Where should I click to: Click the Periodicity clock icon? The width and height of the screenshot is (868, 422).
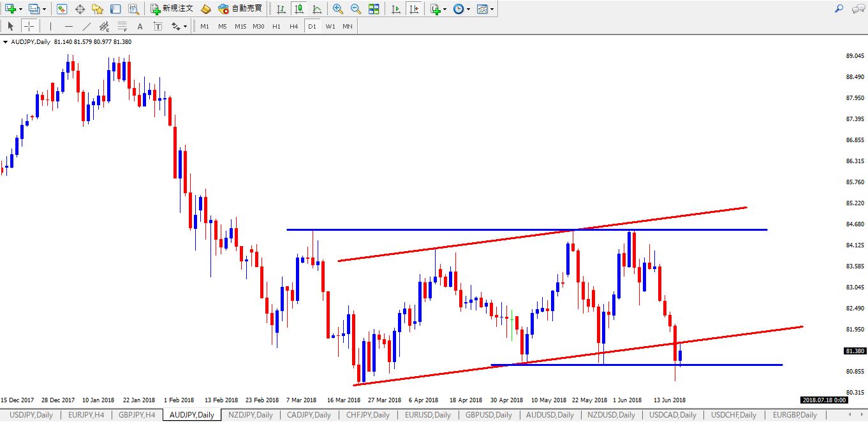click(x=459, y=9)
